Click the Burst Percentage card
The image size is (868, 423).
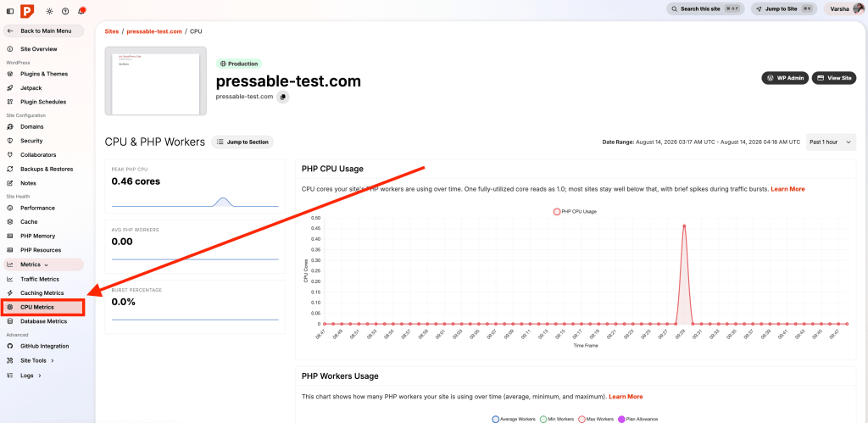click(195, 307)
